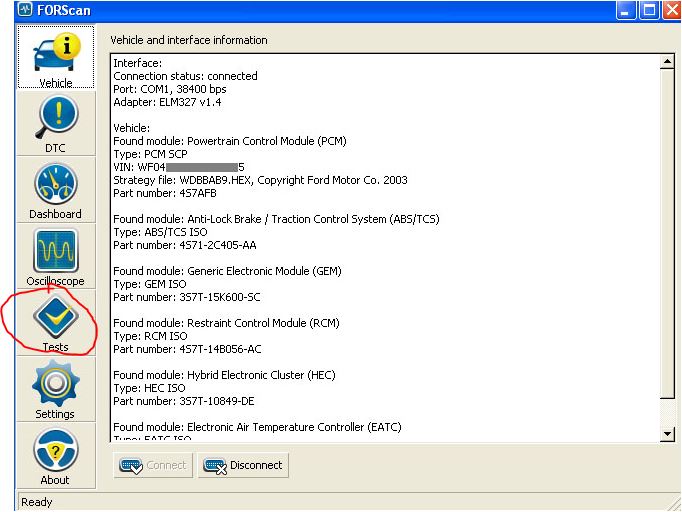The width and height of the screenshot is (682, 512).
Task: Click 'Found module: Restraint Control Module (RCM)'
Action: point(226,323)
